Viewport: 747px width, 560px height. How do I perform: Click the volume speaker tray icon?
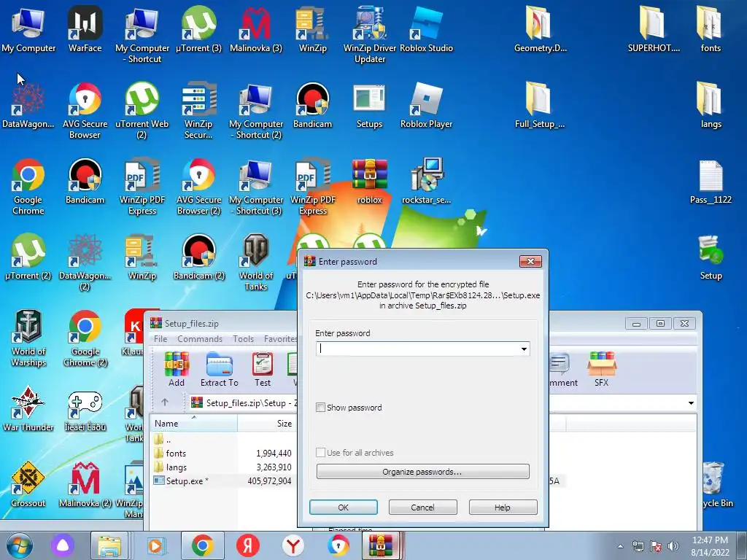673,546
